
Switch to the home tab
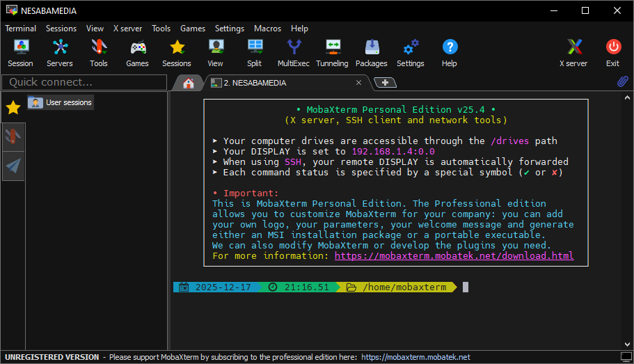pyautogui.click(x=188, y=83)
